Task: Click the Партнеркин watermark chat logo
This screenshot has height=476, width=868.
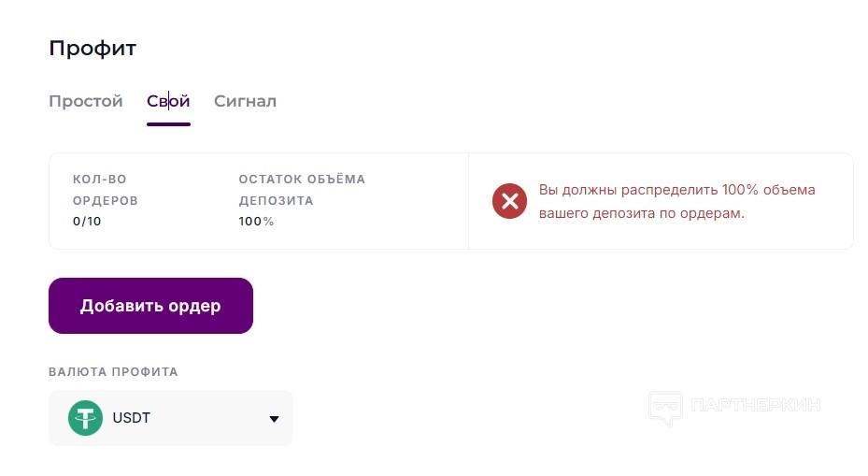Action: 665,408
